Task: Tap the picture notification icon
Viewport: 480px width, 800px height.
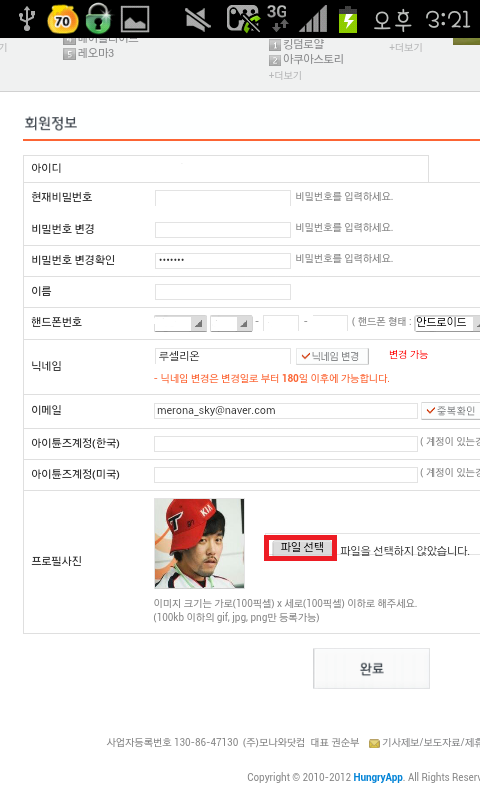Action: tap(135, 19)
